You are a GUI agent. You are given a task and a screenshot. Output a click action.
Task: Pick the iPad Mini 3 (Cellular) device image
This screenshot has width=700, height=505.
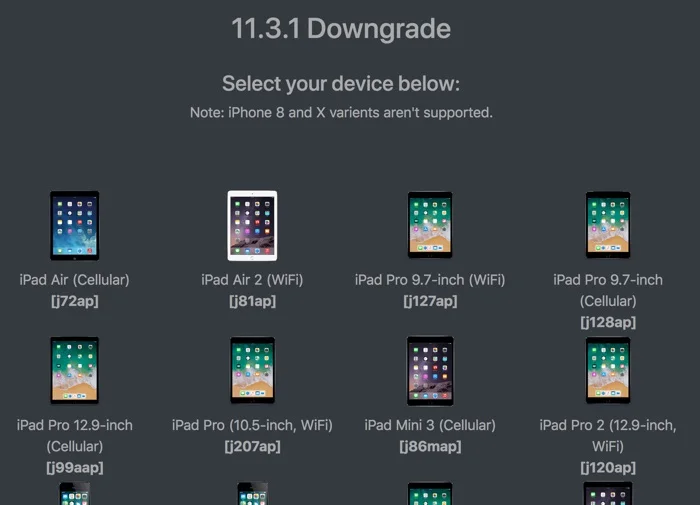tap(430, 371)
